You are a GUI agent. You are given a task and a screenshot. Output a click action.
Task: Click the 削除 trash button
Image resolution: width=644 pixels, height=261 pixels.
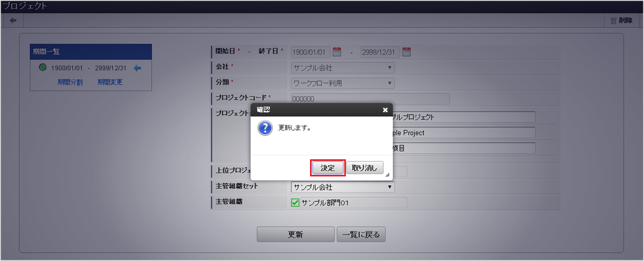click(x=621, y=20)
